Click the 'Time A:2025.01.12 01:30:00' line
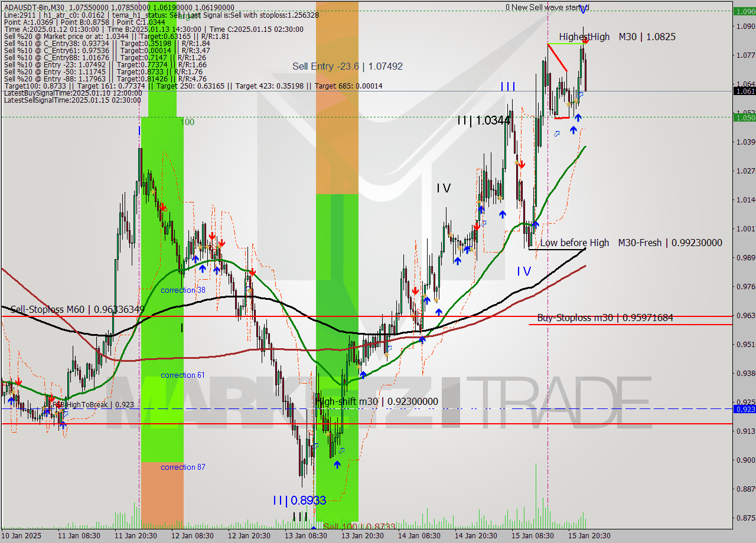This screenshot has width=756, height=543. pos(154,30)
